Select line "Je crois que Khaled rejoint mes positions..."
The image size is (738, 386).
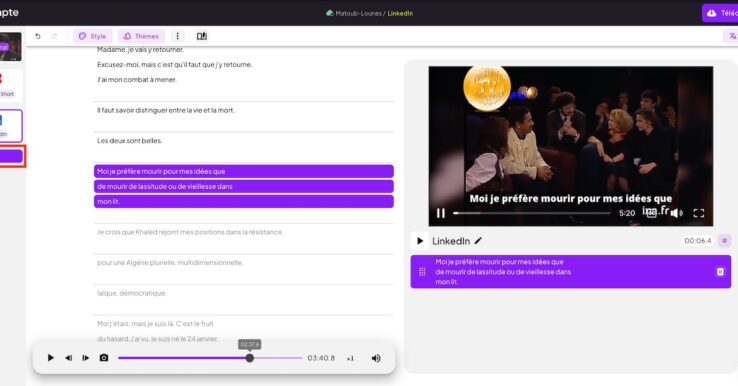[190, 232]
